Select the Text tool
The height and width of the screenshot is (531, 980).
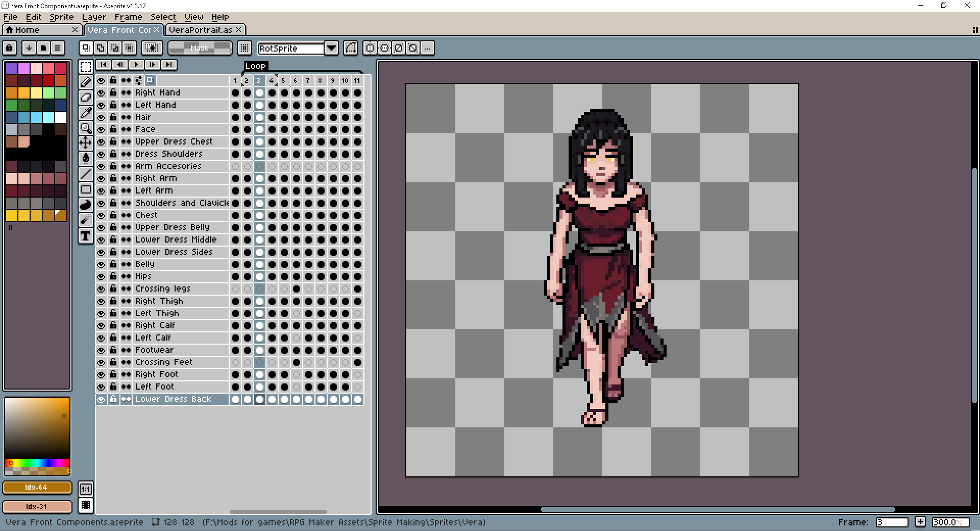coord(86,236)
